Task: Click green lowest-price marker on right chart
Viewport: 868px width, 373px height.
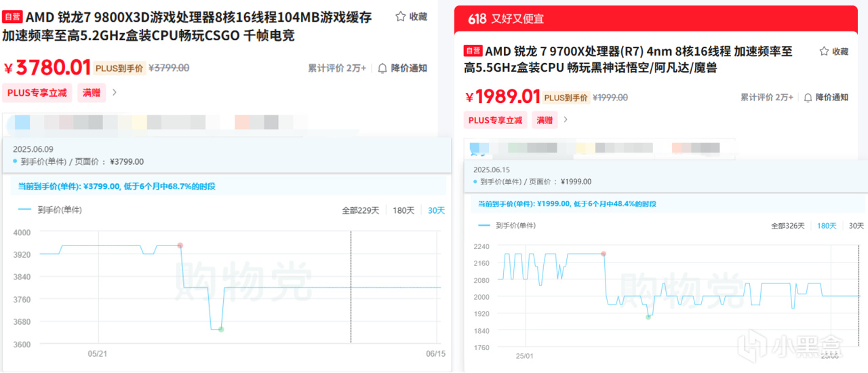Action: tap(648, 317)
